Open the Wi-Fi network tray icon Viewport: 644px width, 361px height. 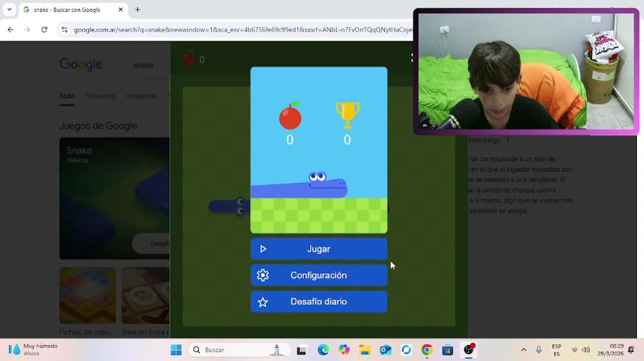tap(575, 350)
